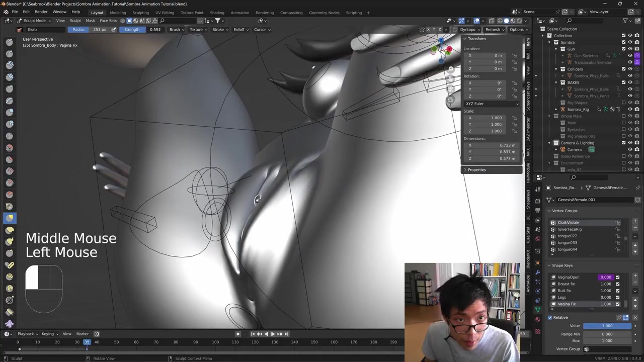Open the Object Data properties tab
Image resolution: width=644 pixels, height=362 pixels.
pos(538,310)
